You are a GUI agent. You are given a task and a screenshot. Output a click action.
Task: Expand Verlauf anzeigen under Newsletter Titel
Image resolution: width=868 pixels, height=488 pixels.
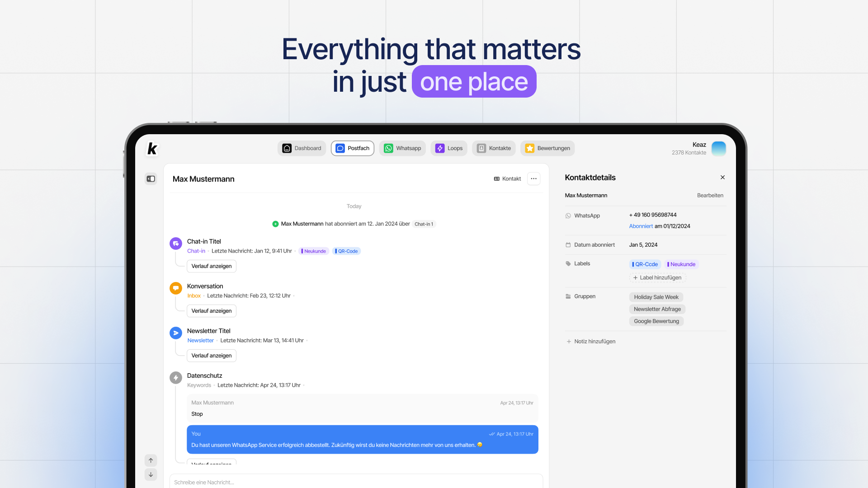(x=211, y=356)
